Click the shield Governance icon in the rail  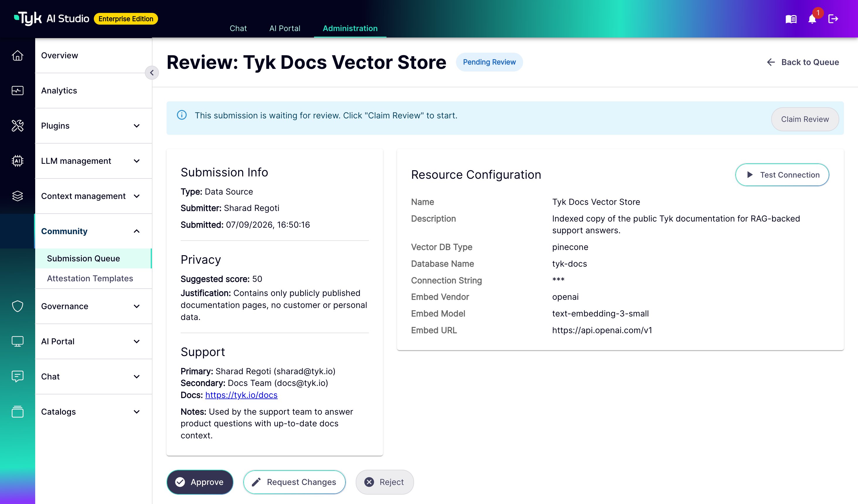tap(17, 306)
